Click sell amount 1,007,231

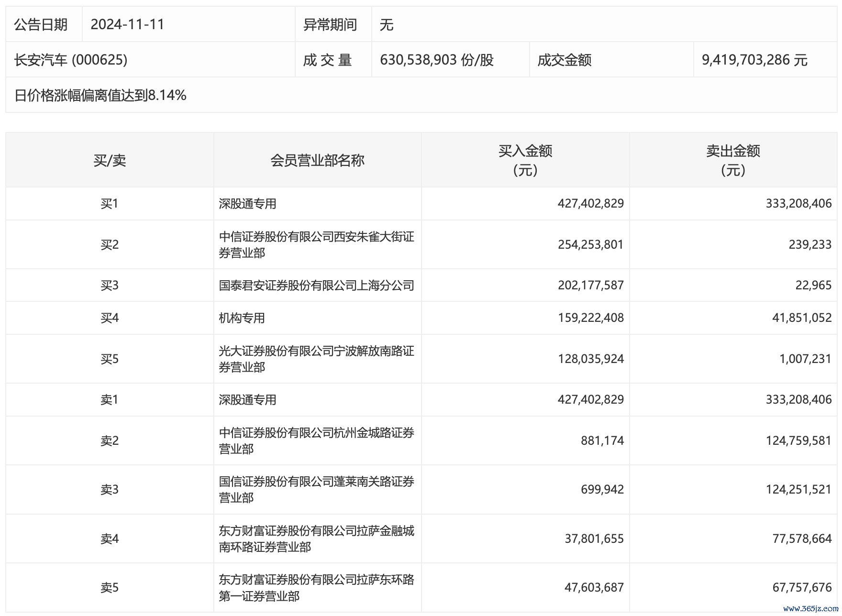pyautogui.click(x=806, y=359)
